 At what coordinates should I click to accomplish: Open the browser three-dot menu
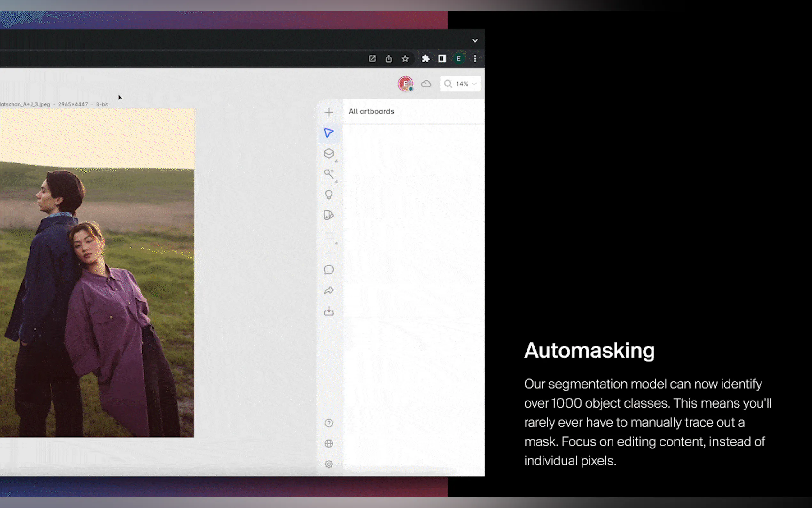[x=475, y=59]
